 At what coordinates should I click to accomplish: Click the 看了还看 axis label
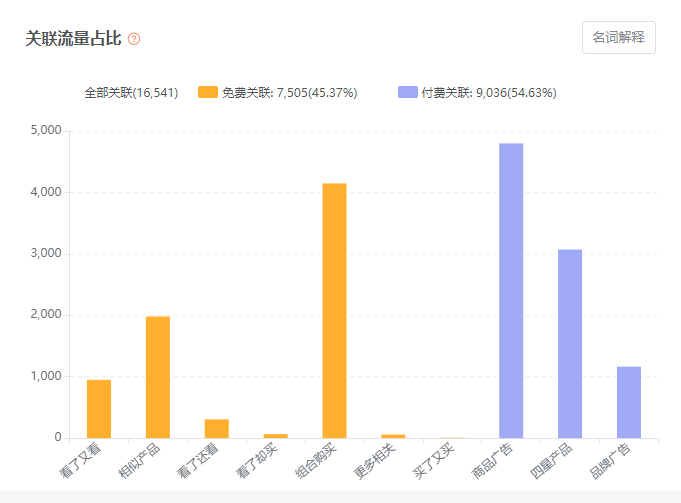198,460
